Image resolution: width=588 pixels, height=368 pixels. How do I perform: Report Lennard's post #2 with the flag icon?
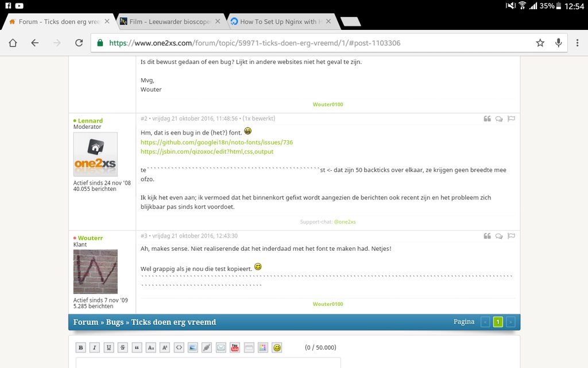[510, 118]
